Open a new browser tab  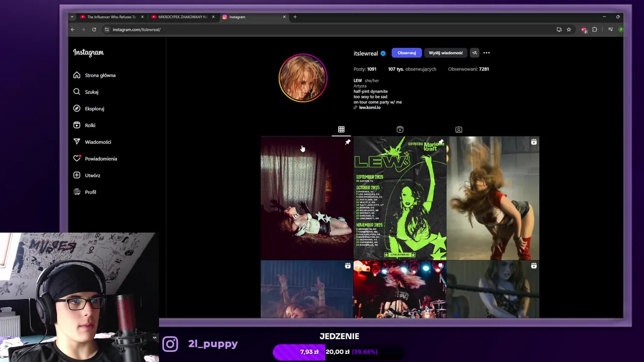coord(295,17)
